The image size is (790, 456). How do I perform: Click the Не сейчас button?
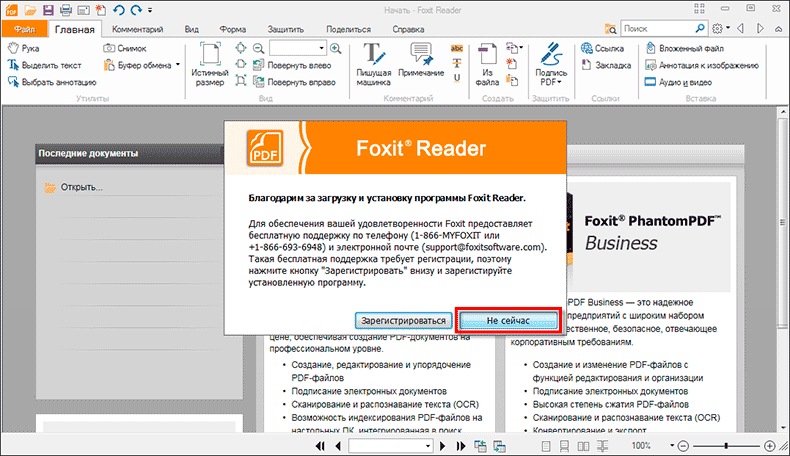point(508,320)
